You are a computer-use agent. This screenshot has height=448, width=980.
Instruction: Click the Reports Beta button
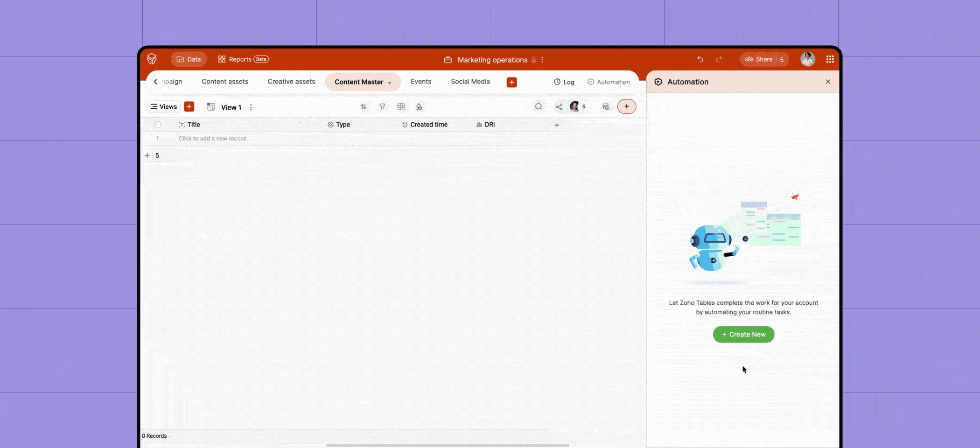pyautogui.click(x=243, y=59)
